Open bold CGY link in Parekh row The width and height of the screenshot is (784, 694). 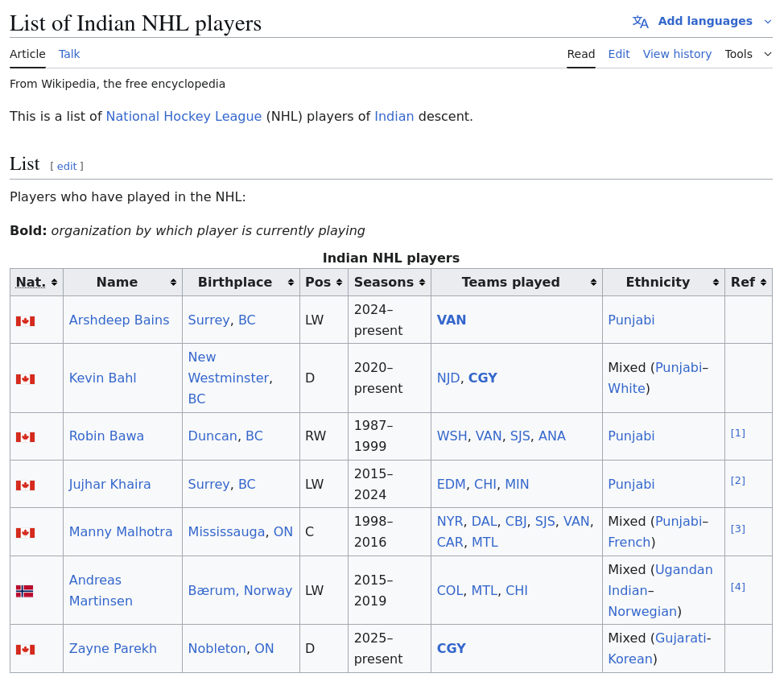click(452, 648)
